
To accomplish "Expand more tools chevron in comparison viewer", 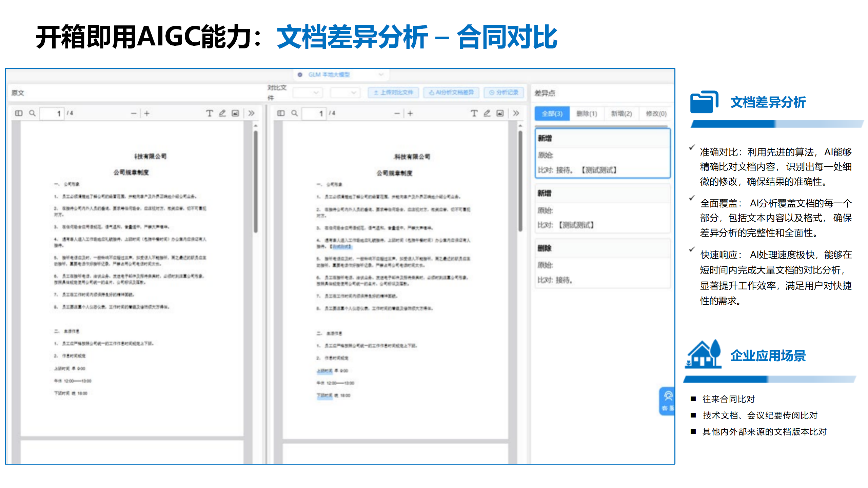I will 516,113.
